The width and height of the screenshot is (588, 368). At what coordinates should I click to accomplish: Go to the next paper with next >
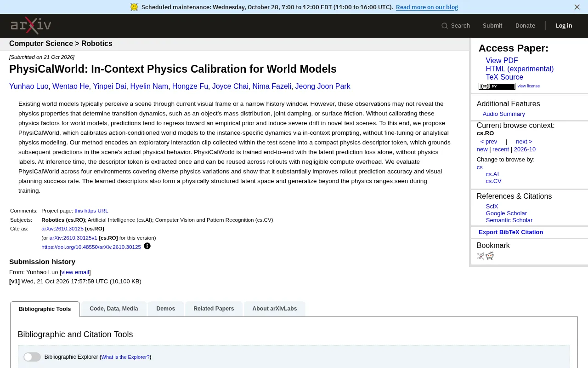click(524, 142)
